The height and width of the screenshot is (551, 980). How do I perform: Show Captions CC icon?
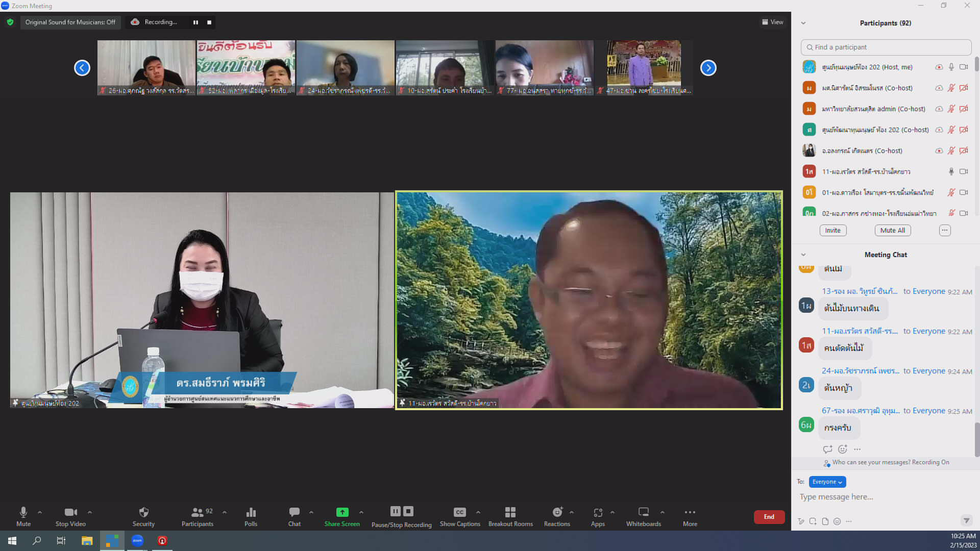pos(459,512)
